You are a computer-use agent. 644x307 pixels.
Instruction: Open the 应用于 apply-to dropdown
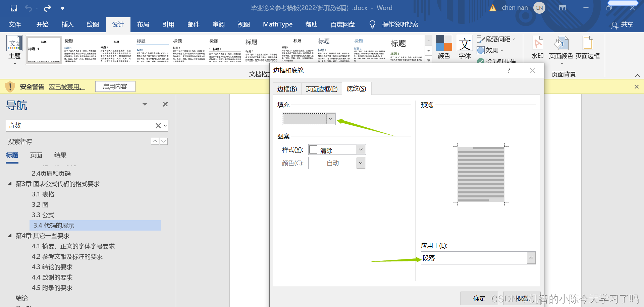point(531,258)
